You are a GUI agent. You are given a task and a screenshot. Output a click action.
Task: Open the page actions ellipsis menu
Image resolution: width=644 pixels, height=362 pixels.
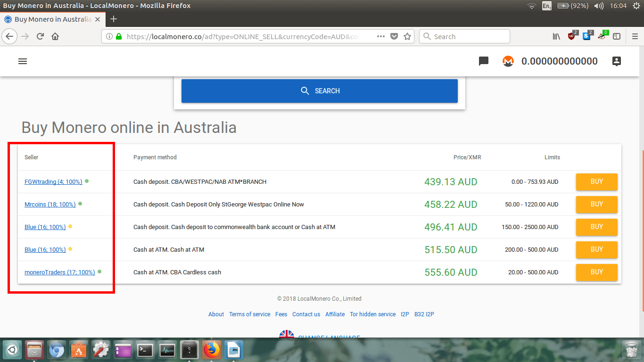click(381, 36)
